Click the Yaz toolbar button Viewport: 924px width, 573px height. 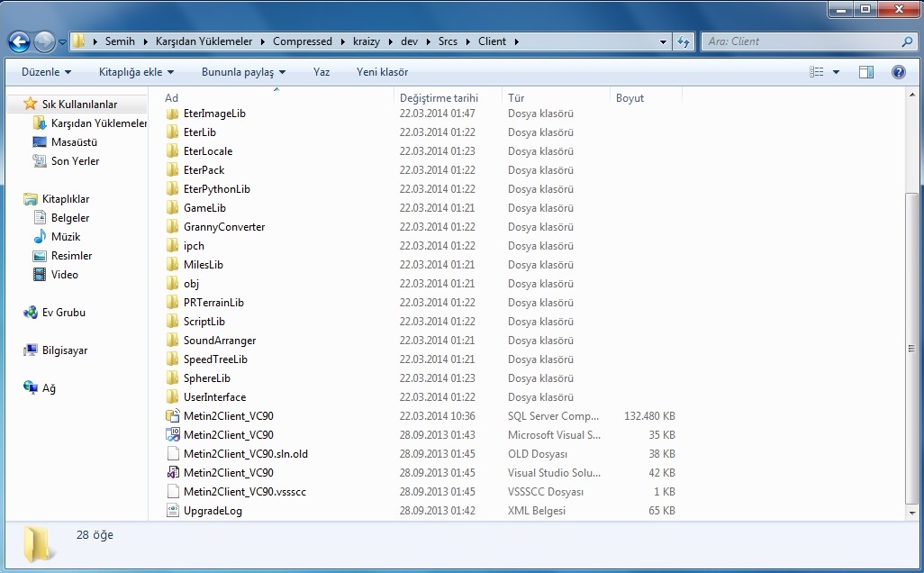(322, 72)
